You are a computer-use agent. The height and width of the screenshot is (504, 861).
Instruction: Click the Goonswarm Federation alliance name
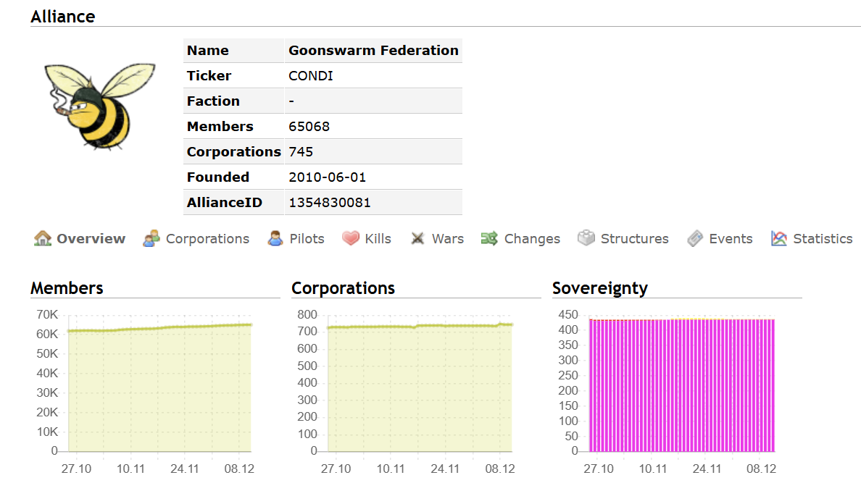click(x=373, y=51)
